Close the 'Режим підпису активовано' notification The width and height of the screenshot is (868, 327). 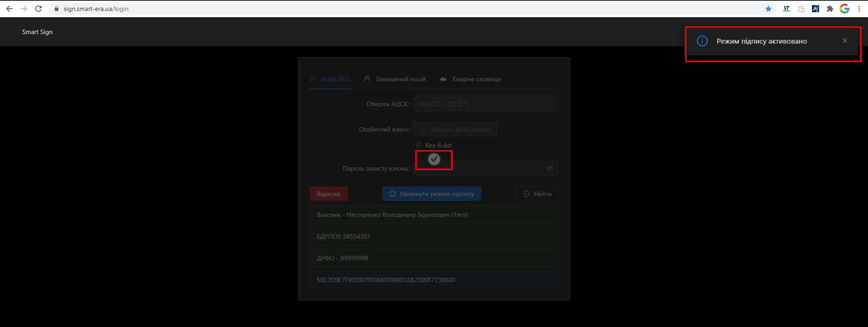[x=845, y=41]
